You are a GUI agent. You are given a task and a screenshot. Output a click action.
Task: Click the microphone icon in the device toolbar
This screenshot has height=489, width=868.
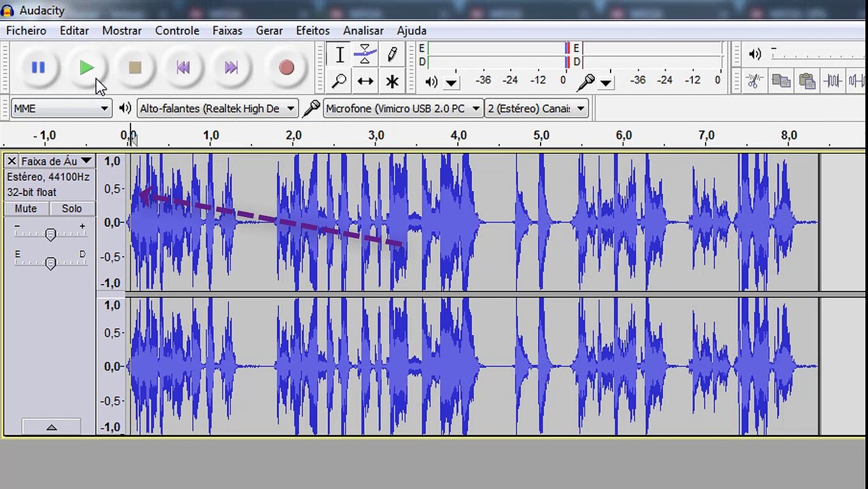(311, 108)
